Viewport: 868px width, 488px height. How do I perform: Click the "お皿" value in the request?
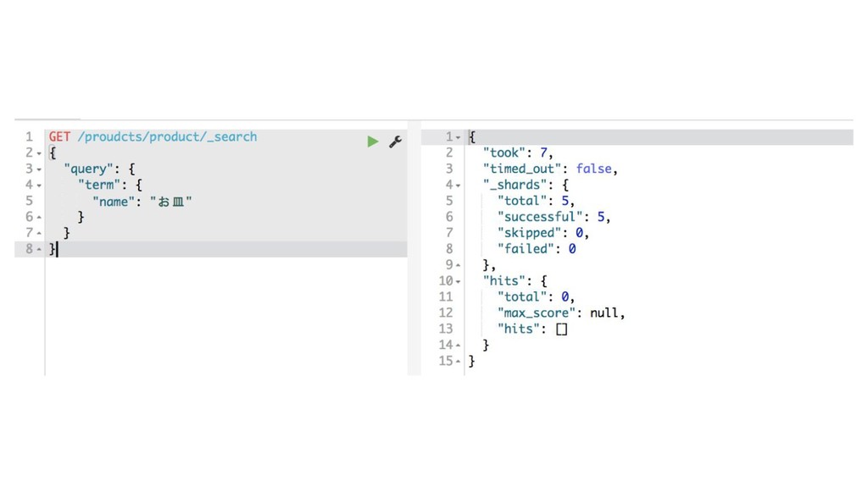pyautogui.click(x=171, y=202)
